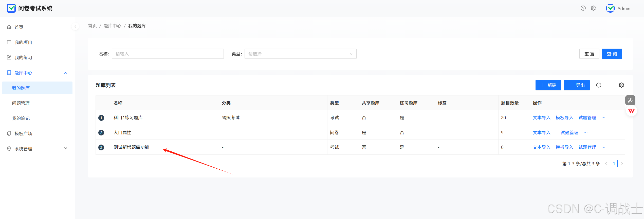Change table density with the row-height icon
Viewport: 644px width, 219px height.
click(610, 85)
